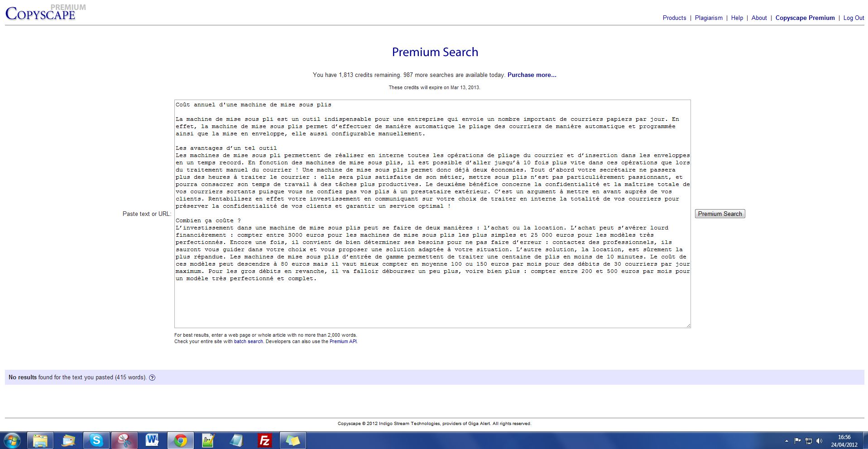Viewport: 868px width, 449px height.
Task: Open the Snipping Tool taskbar icon
Action: click(124, 440)
